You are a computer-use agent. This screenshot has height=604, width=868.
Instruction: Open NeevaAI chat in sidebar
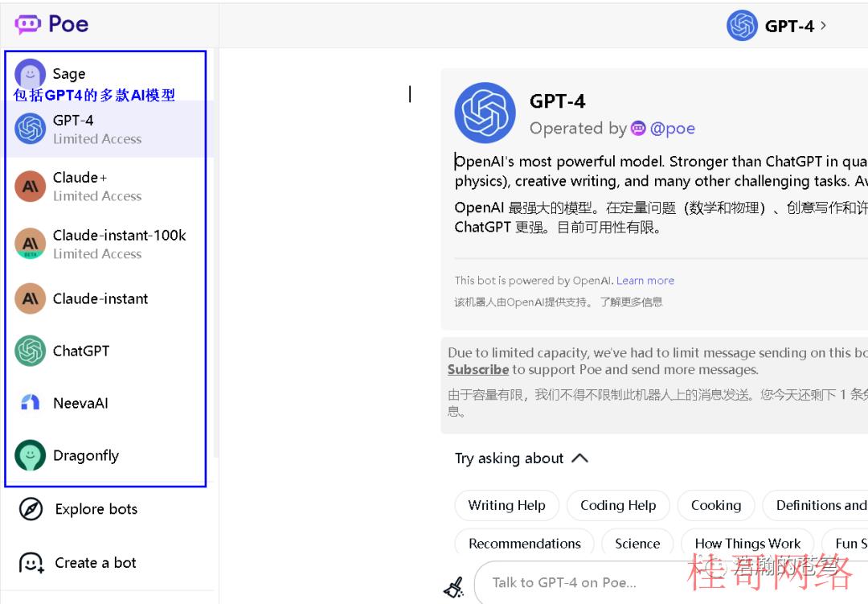(x=105, y=403)
